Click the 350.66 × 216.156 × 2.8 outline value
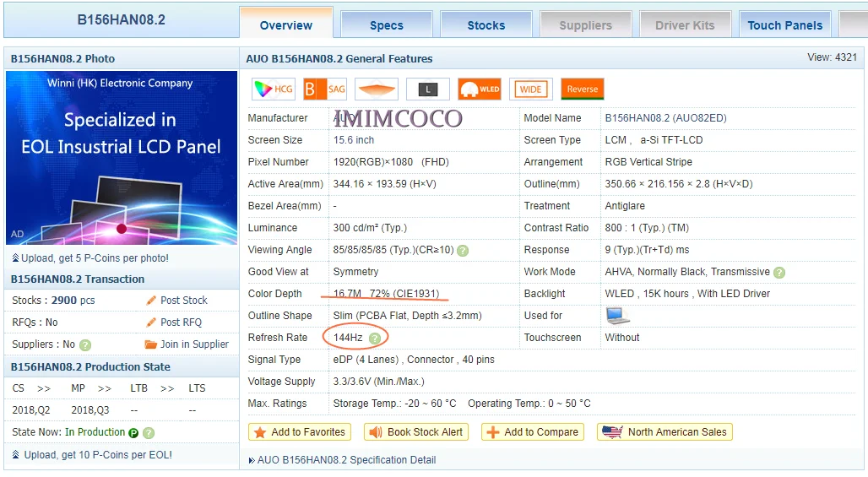The image size is (868, 477). click(679, 184)
